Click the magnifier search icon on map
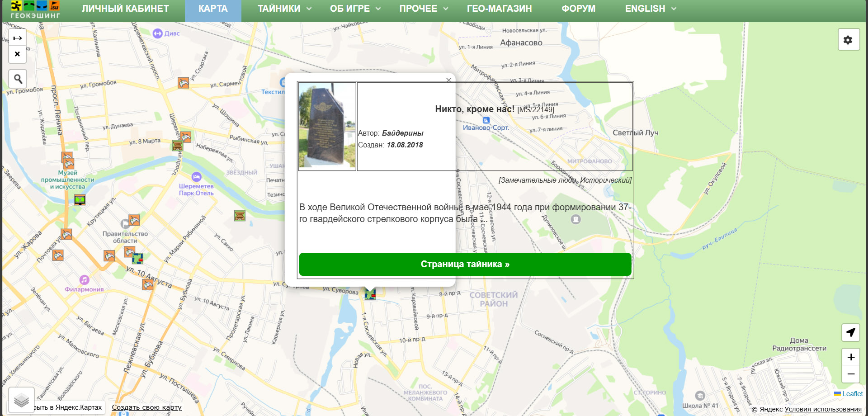868x416 pixels. [x=18, y=79]
